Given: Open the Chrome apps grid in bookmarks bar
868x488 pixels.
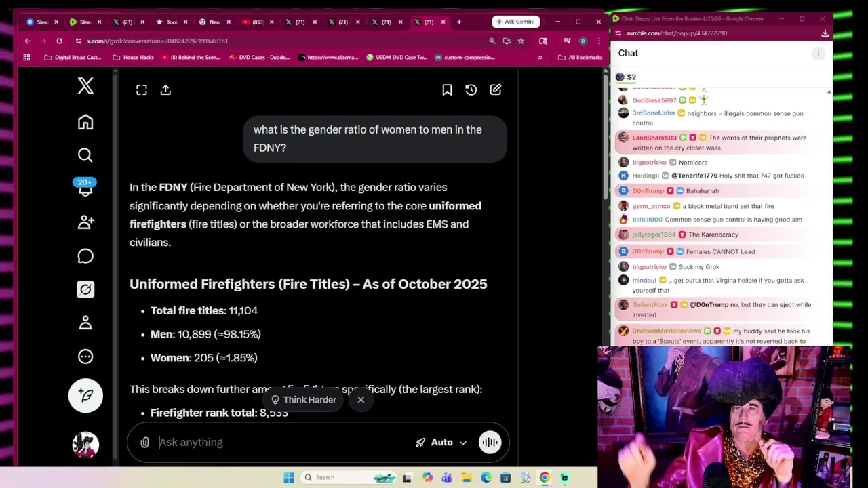Looking at the screenshot, I should tap(26, 58).
